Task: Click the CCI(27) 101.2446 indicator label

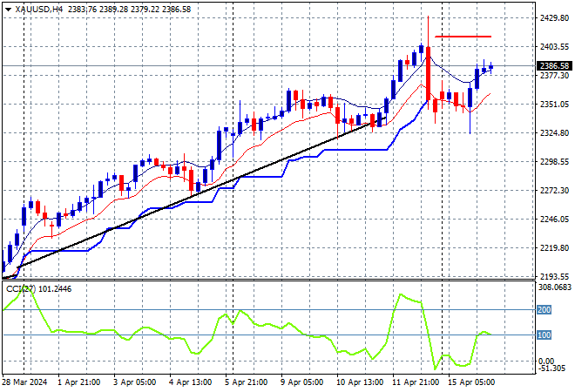Action: 38,289
